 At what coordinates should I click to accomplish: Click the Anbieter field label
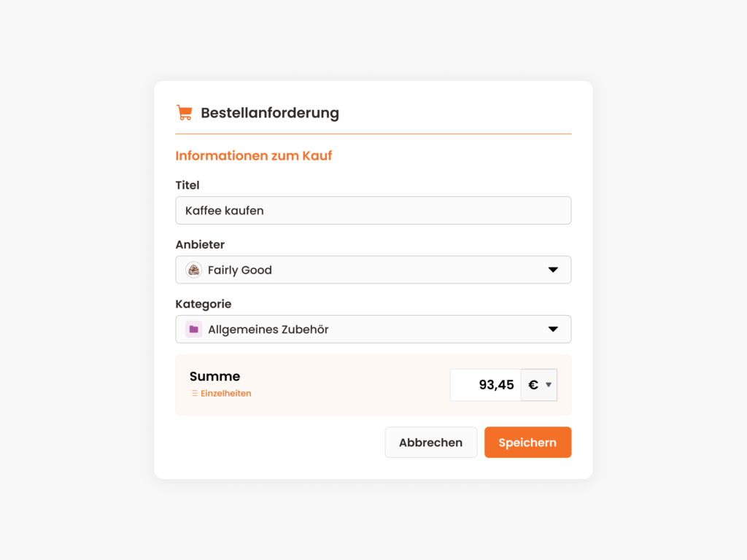tap(200, 245)
